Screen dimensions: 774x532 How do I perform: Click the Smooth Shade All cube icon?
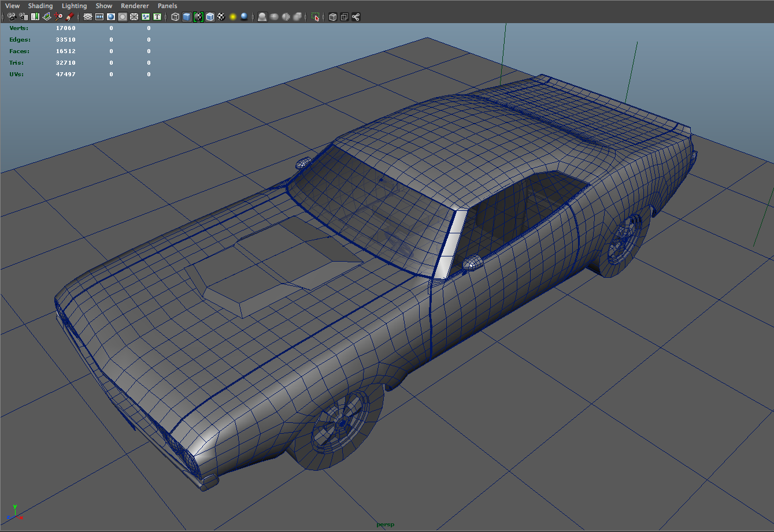(x=187, y=17)
